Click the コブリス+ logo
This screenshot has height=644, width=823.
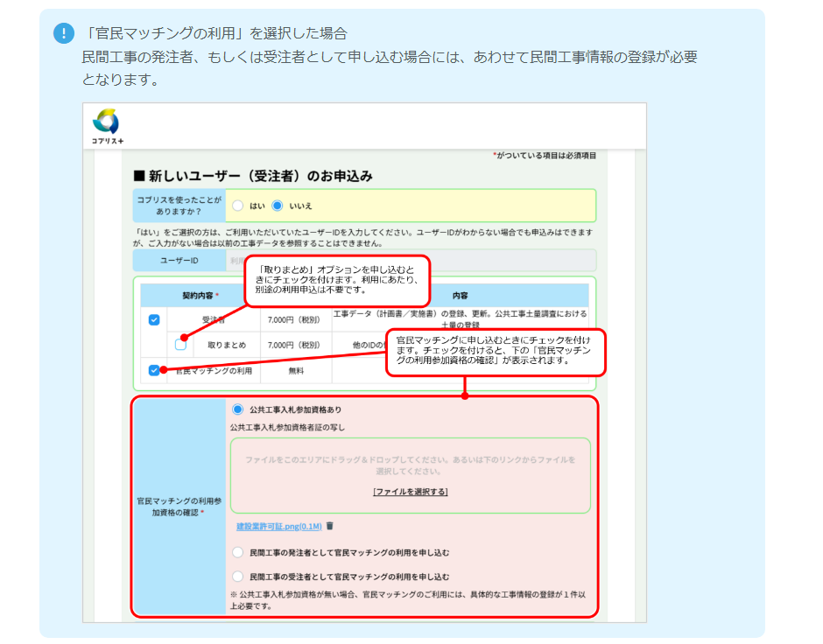[106, 126]
